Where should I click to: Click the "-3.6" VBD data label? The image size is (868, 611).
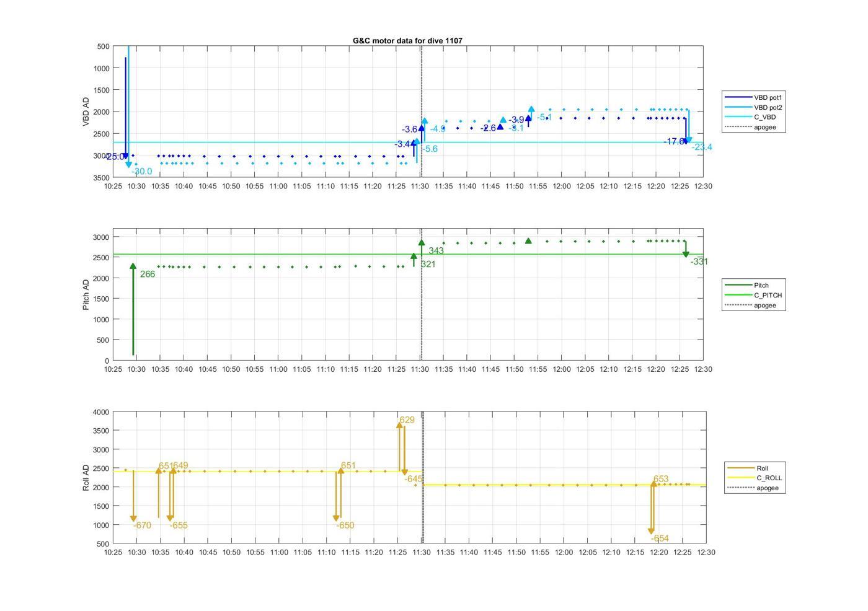410,130
